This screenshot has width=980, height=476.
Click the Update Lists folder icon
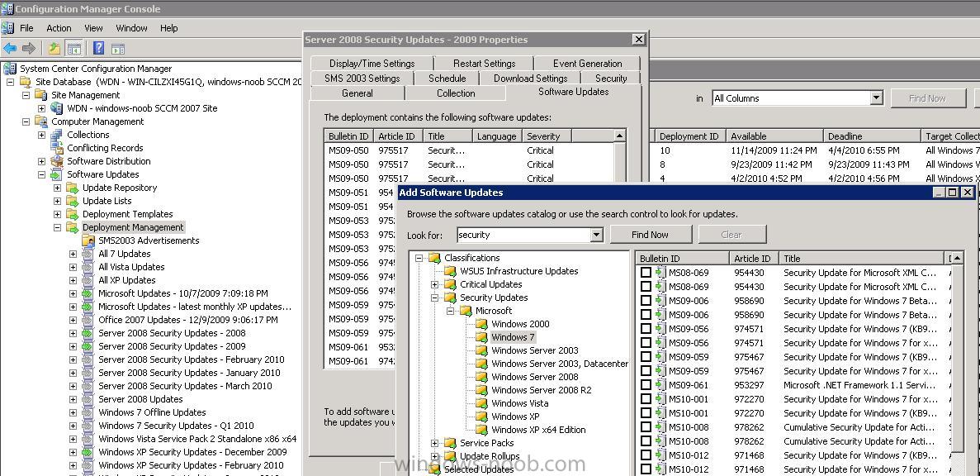click(73, 201)
